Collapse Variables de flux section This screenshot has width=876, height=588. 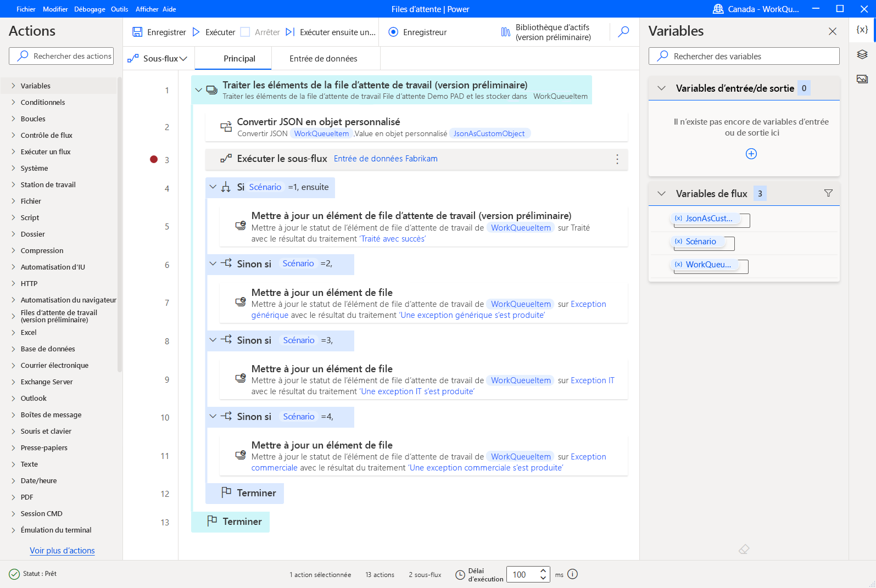point(662,194)
